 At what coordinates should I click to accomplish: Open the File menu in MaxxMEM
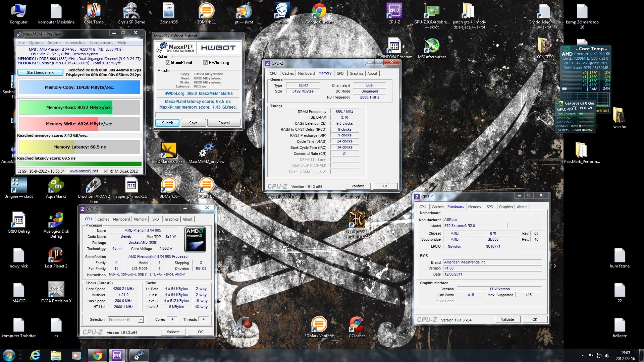pyautogui.click(x=21, y=43)
